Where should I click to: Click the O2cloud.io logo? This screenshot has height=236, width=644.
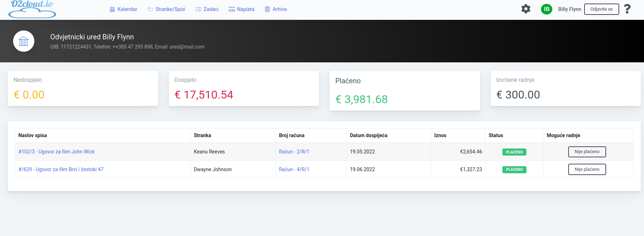(32, 9)
